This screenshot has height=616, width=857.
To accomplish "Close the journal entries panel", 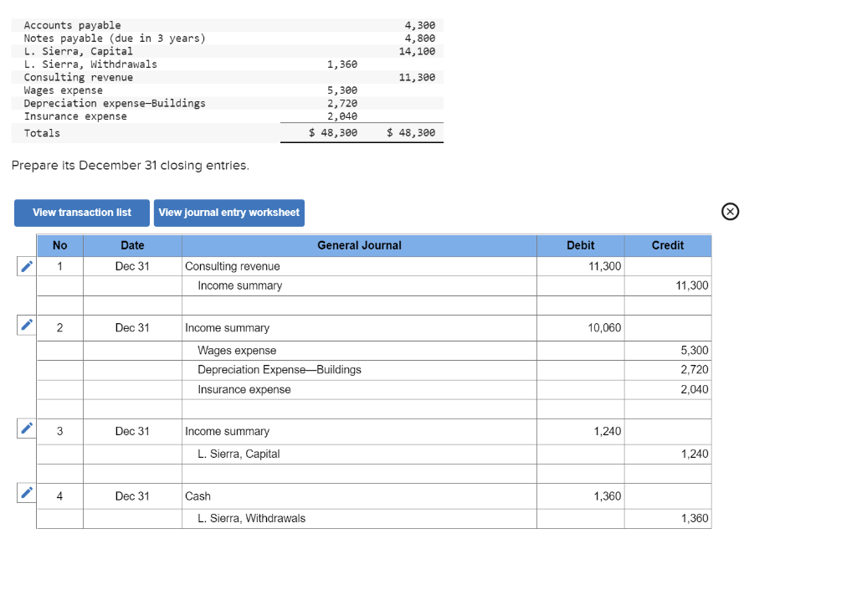I will point(729,212).
